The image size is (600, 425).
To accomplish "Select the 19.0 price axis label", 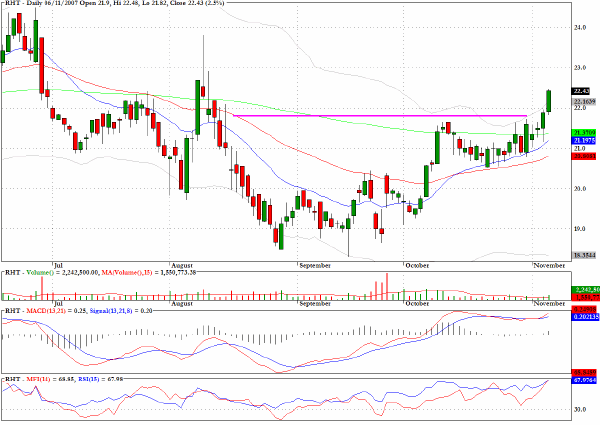I will tap(580, 228).
